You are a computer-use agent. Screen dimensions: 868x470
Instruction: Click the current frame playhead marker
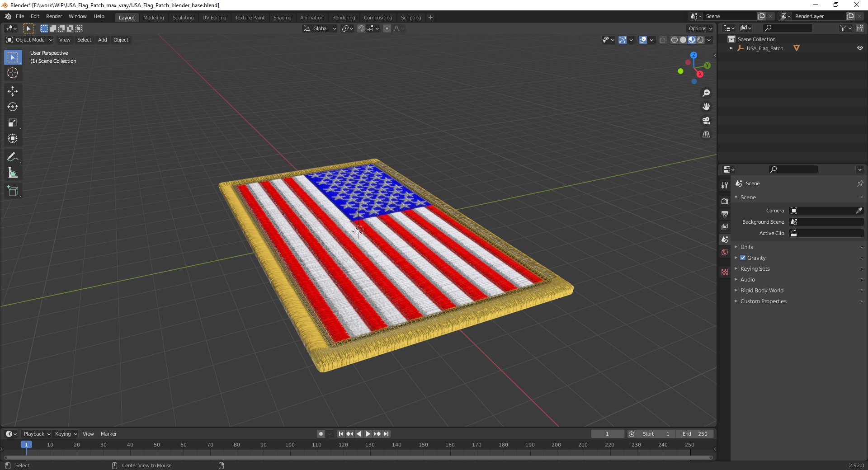(26, 445)
